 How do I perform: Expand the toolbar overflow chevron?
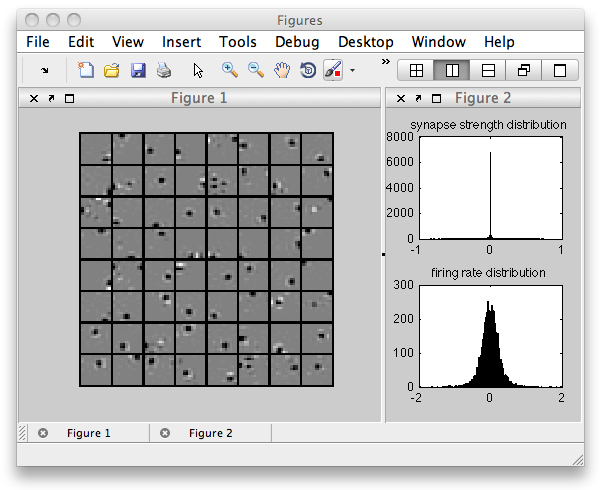(x=386, y=62)
